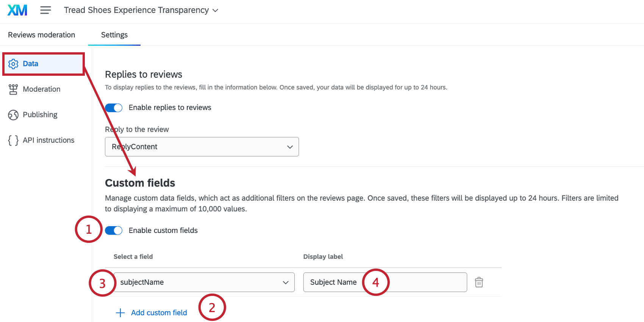Click the API instructions braces icon

pyautogui.click(x=13, y=140)
